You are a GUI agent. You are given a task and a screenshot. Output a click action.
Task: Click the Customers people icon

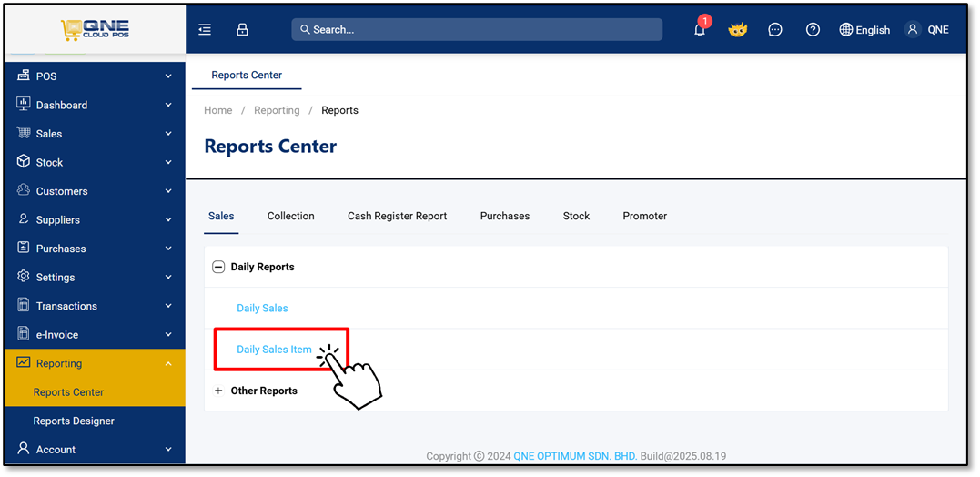pos(23,190)
